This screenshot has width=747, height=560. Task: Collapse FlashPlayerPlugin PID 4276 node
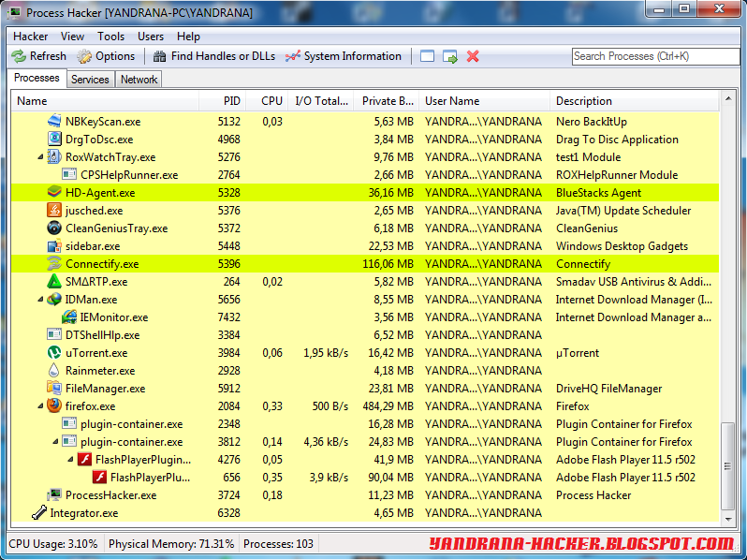click(x=70, y=460)
